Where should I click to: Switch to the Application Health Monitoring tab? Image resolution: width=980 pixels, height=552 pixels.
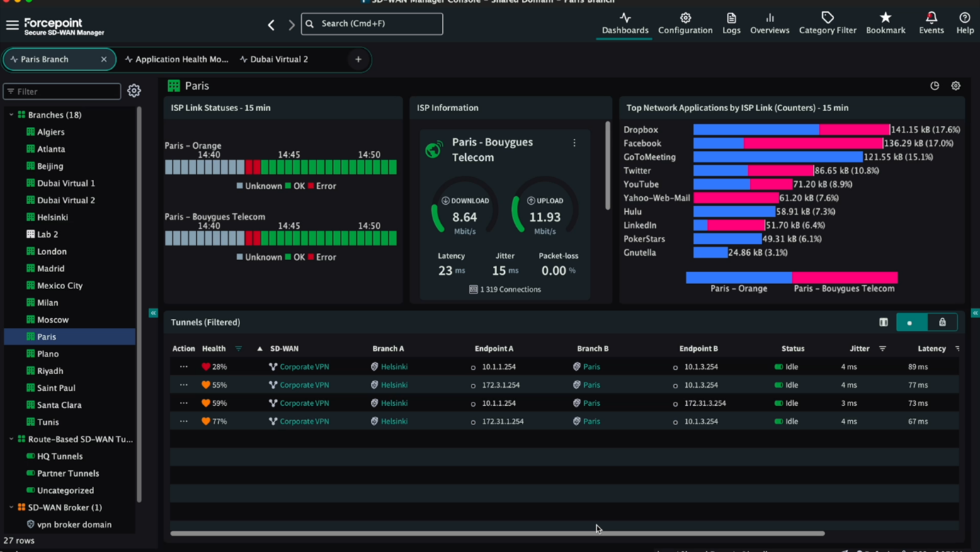point(176,60)
